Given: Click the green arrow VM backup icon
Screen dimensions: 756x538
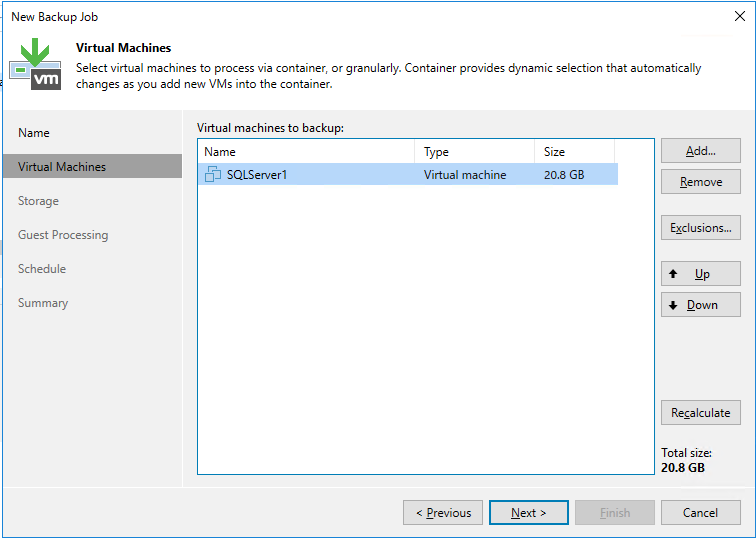Looking at the screenshot, I should coord(36,64).
